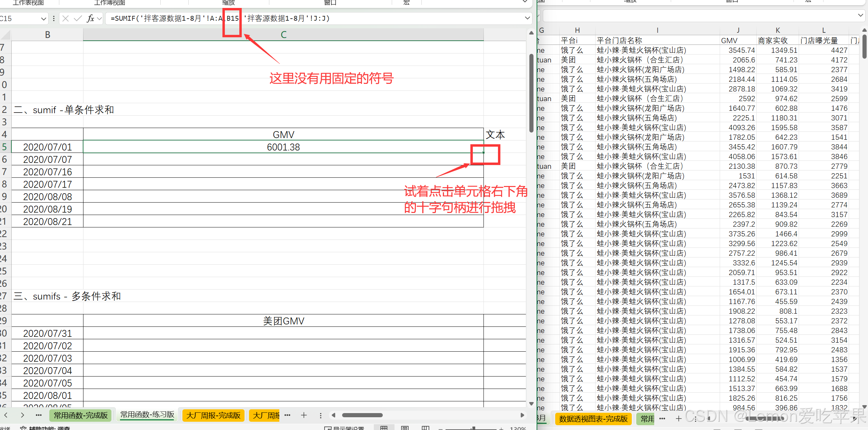The height and width of the screenshot is (430, 868).
Task: Show hidden sheet tabs ellipsis at left
Action: coord(39,415)
